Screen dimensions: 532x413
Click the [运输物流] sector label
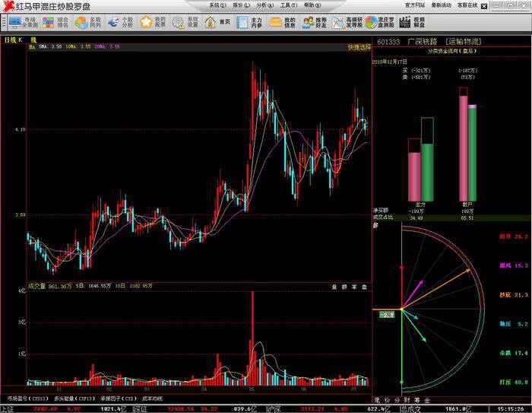(464, 42)
